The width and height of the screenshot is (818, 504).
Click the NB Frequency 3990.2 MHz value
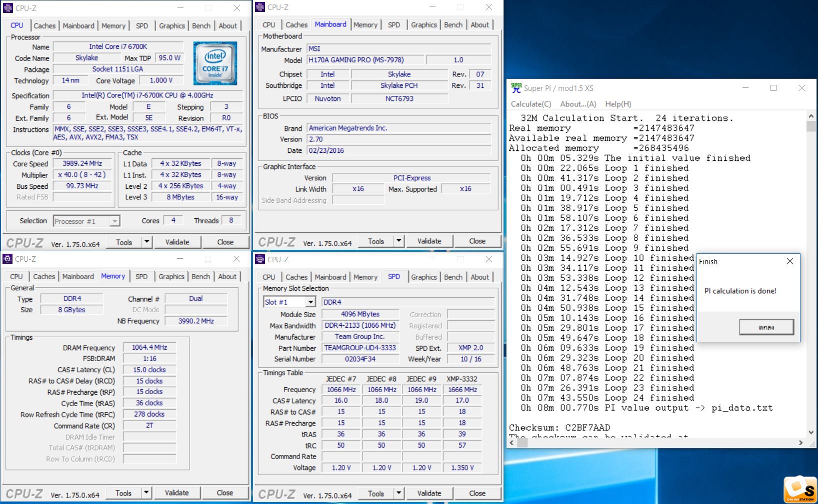point(196,321)
